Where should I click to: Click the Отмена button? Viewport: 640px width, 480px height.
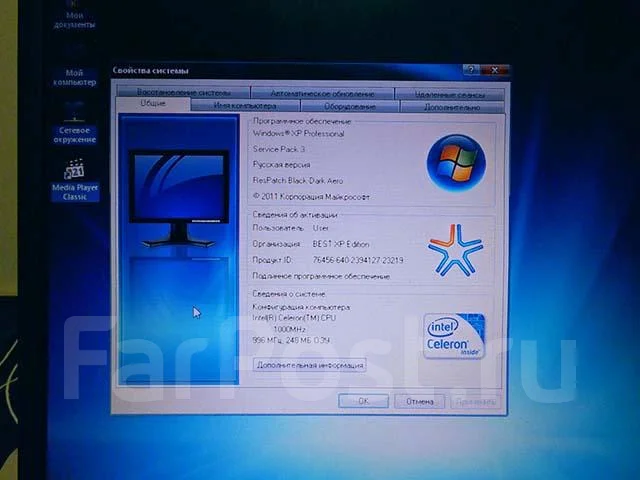(420, 402)
